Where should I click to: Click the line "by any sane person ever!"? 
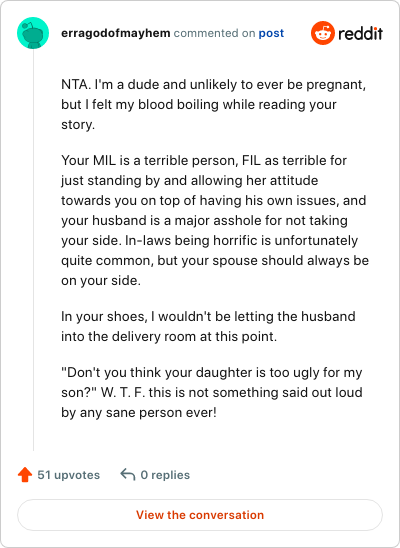coord(139,413)
